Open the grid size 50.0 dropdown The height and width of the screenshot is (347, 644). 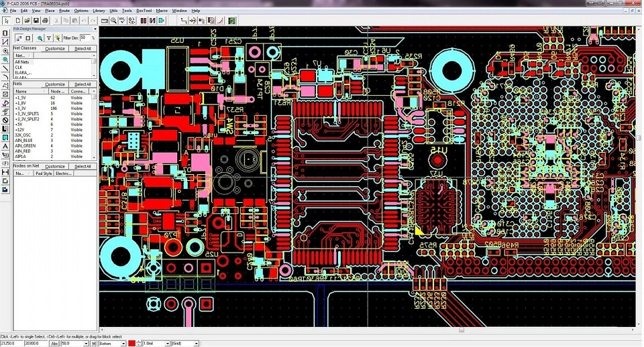tap(86, 344)
